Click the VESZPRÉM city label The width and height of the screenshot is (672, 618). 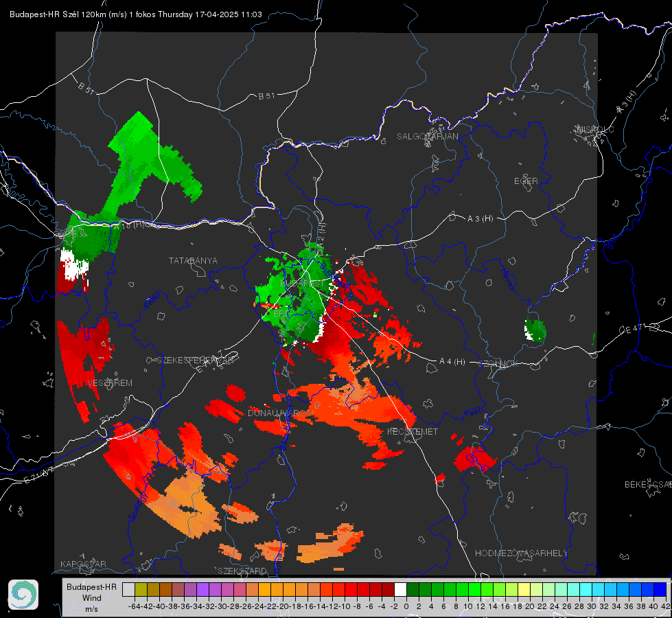click(x=110, y=382)
